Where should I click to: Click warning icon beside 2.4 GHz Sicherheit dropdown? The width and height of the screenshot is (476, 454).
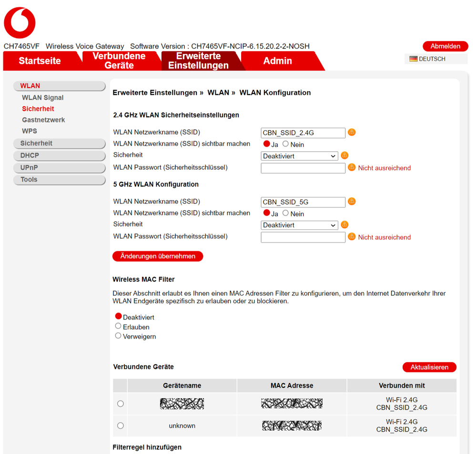pyautogui.click(x=344, y=155)
